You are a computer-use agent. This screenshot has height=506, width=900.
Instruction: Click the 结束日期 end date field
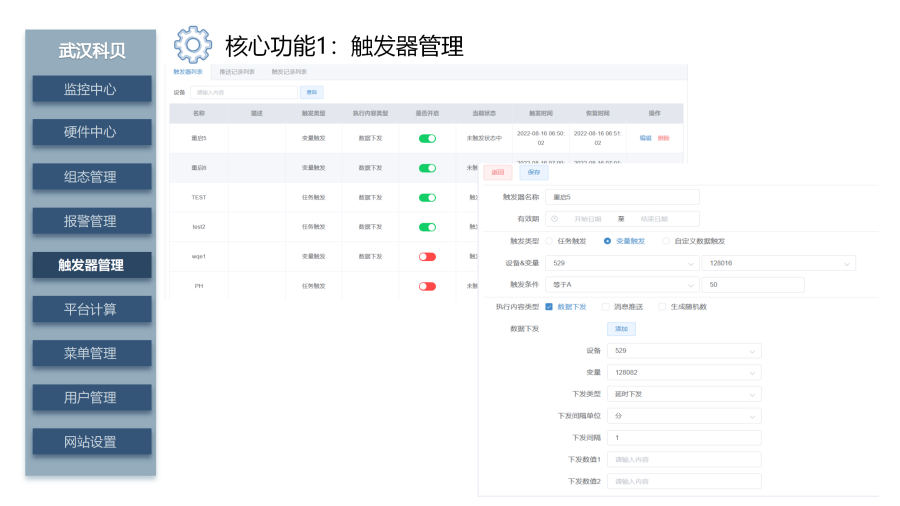(x=654, y=219)
